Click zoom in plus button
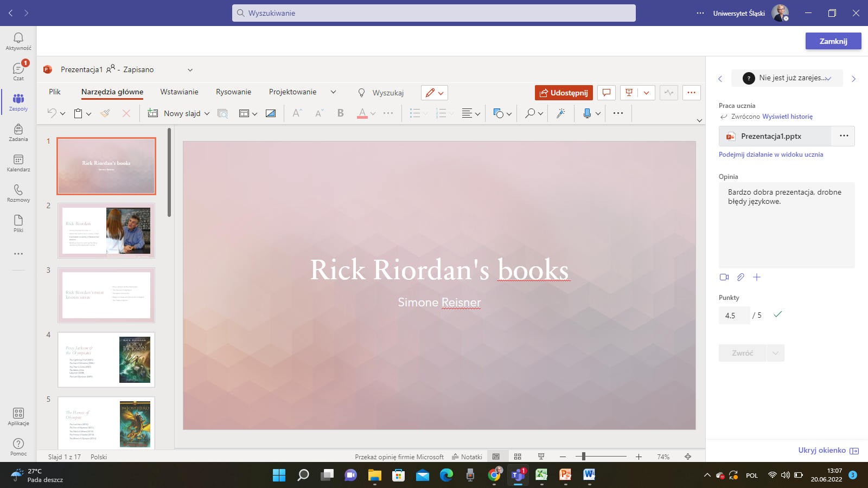This screenshot has width=868, height=488. coord(639,457)
